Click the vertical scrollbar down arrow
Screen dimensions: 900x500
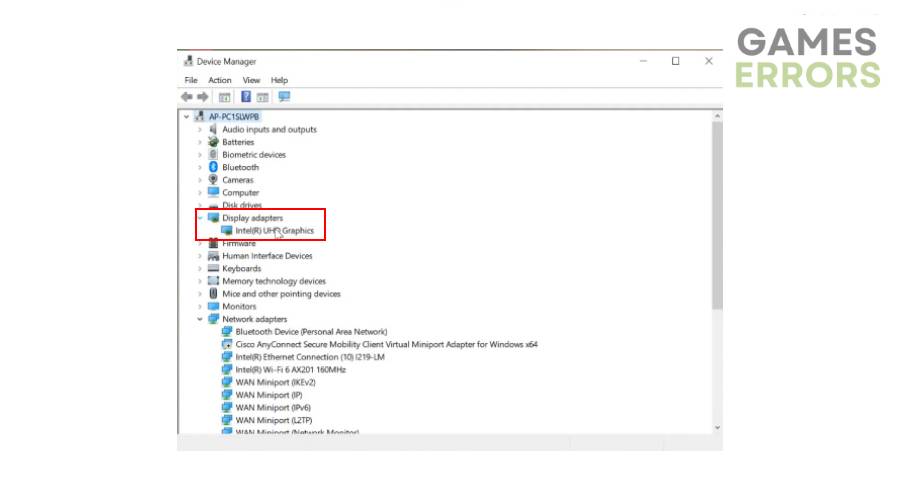pyautogui.click(x=716, y=427)
